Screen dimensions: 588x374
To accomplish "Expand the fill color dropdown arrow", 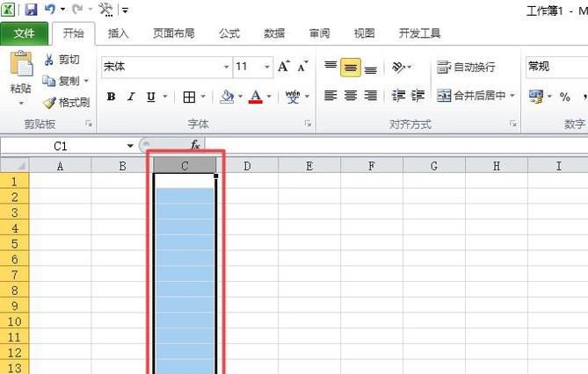I will tap(240, 97).
